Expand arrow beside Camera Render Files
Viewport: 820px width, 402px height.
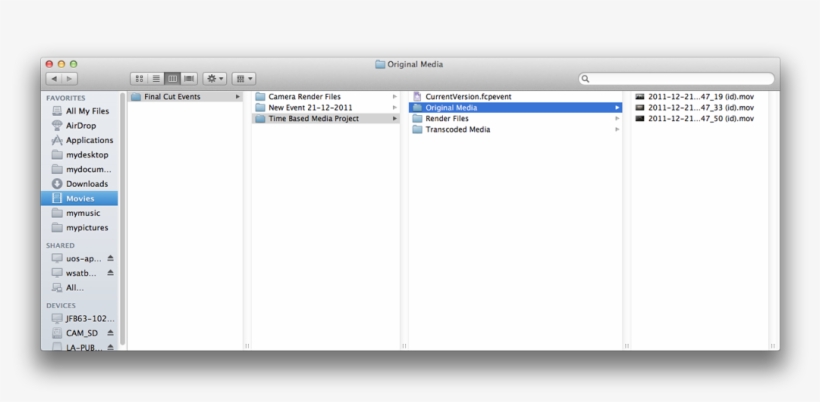[395, 97]
